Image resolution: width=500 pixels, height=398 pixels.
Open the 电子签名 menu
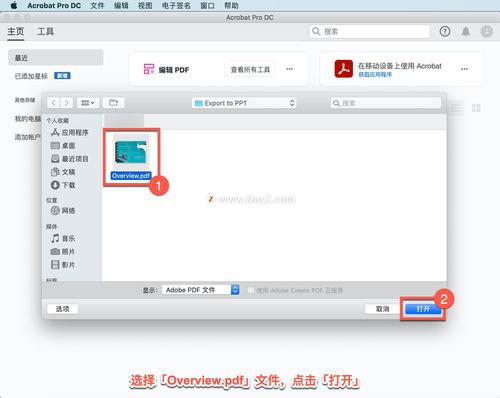176,6
